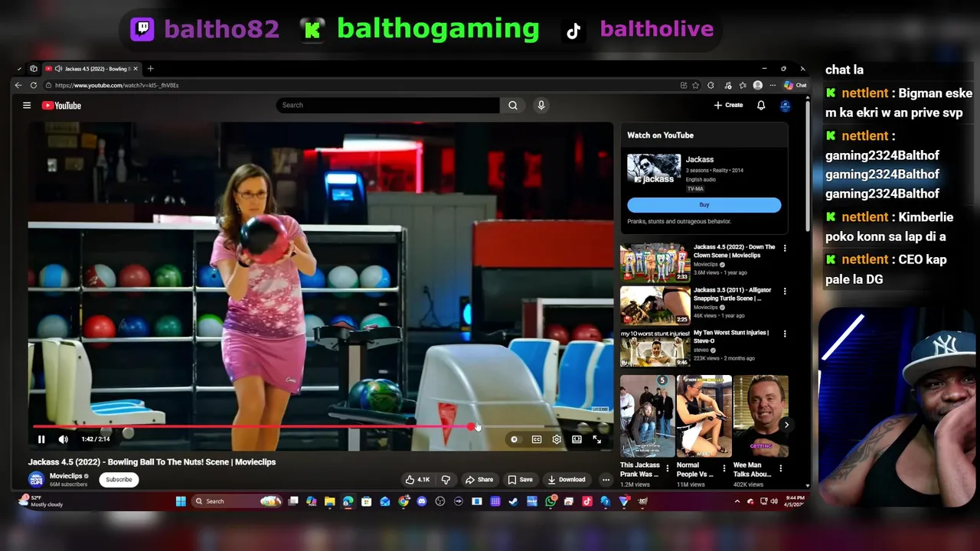Open TikTok from the taskbar
Viewport: 980px width, 551px height.
(x=587, y=501)
